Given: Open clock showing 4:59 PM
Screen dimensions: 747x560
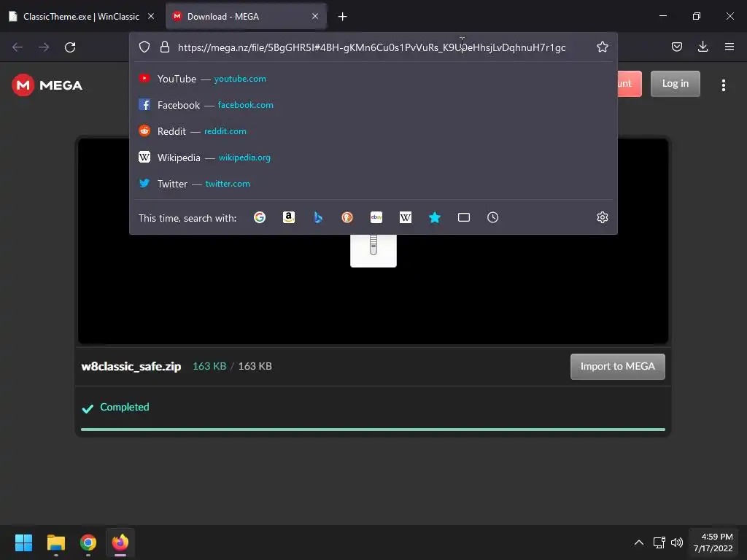Looking at the screenshot, I should pyautogui.click(x=713, y=542).
